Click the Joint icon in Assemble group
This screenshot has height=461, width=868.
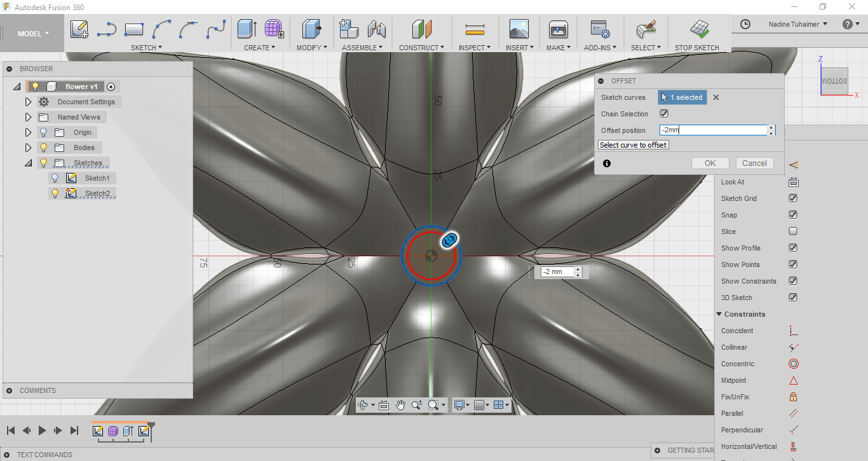click(x=377, y=29)
